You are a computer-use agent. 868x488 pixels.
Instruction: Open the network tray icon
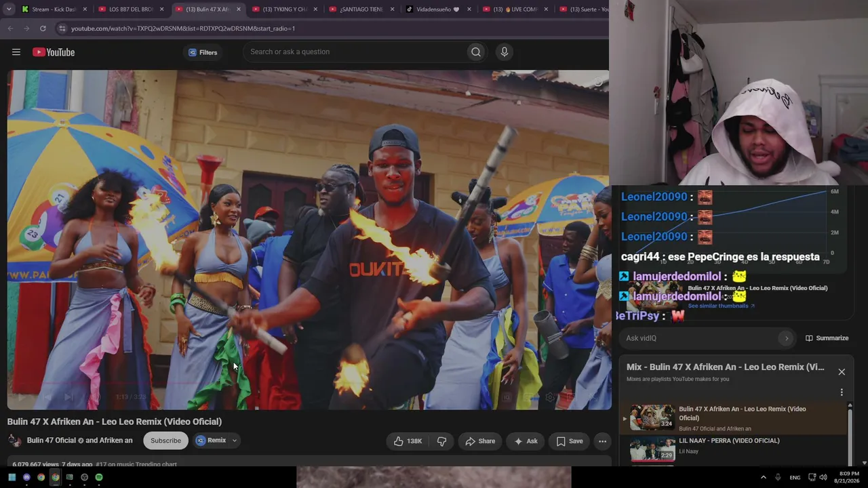[812, 477]
